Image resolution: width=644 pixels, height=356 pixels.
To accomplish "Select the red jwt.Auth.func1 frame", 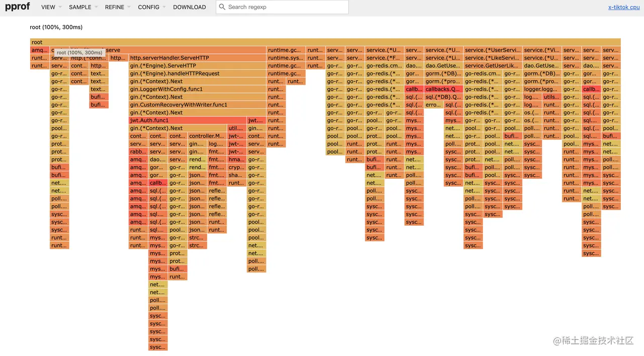I will click(x=188, y=120).
